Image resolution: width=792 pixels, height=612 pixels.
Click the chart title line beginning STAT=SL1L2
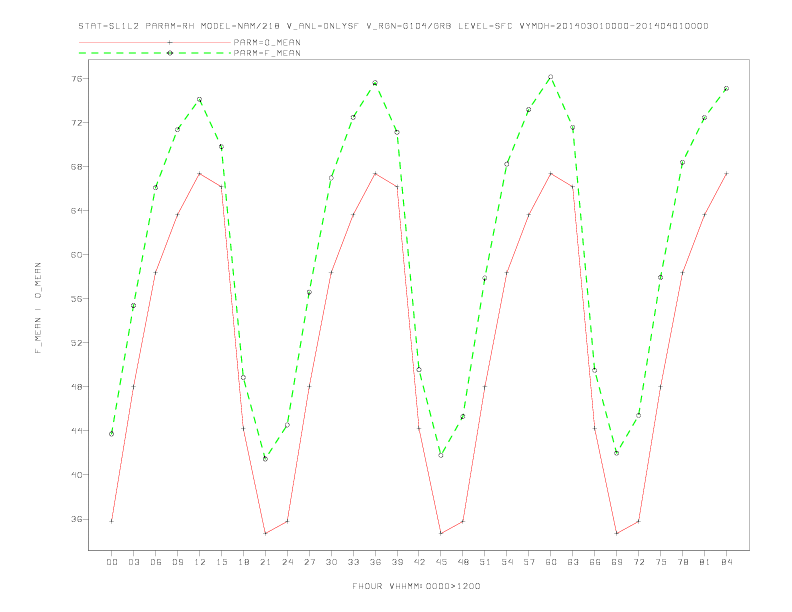tap(393, 26)
